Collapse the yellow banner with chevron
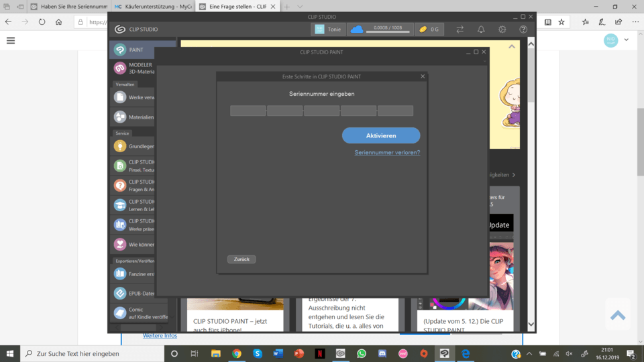 click(x=512, y=47)
